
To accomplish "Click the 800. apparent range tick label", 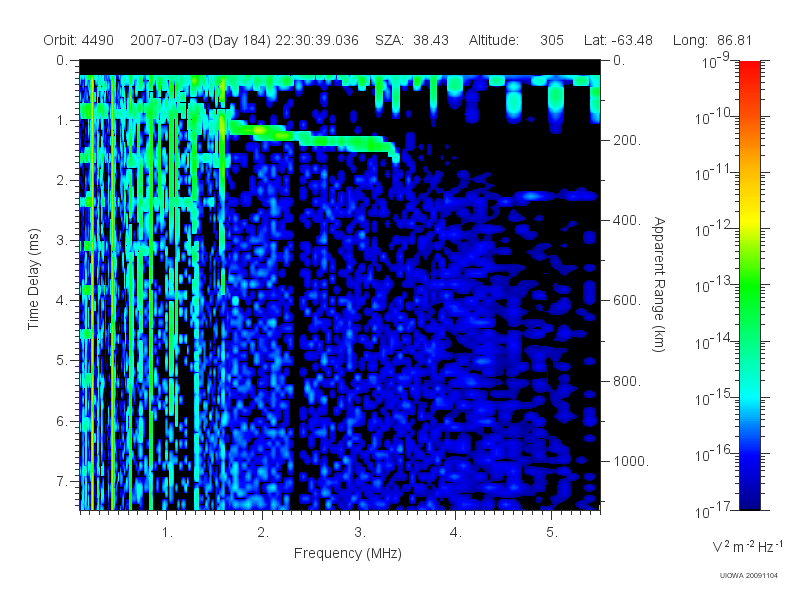I will (627, 381).
